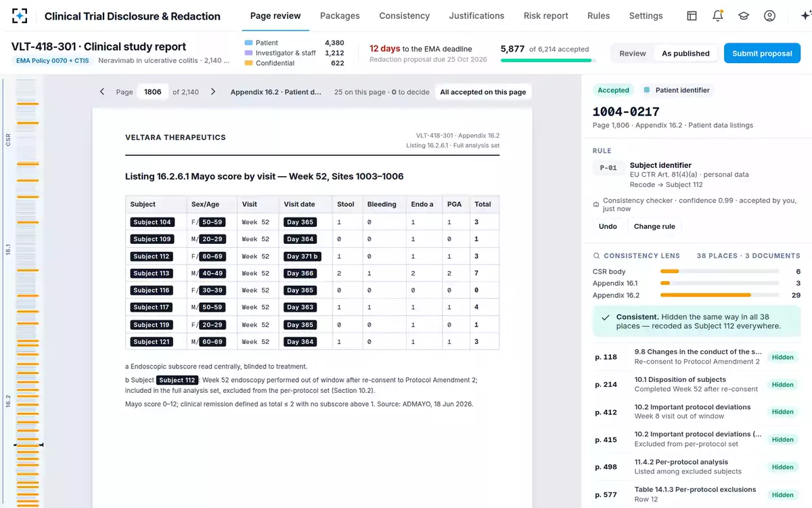Click the Confidential color swatch
Viewport: 812px width, 508px height.
point(248,63)
